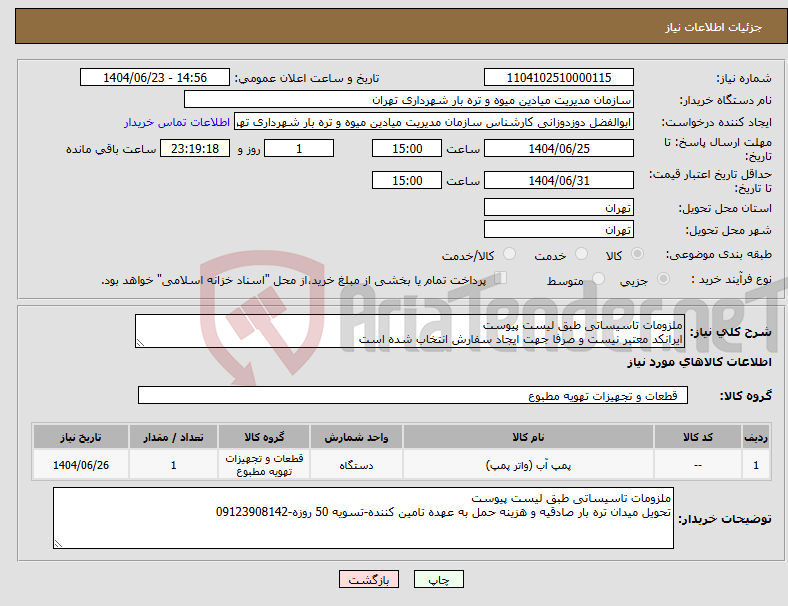The width and height of the screenshot is (788, 606).
Task: Click the استان محل تحویل field
Action: click(x=559, y=207)
